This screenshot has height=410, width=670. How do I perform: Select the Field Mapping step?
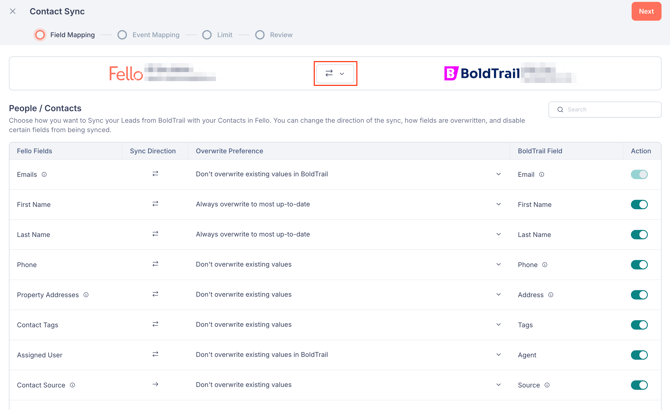(x=65, y=35)
